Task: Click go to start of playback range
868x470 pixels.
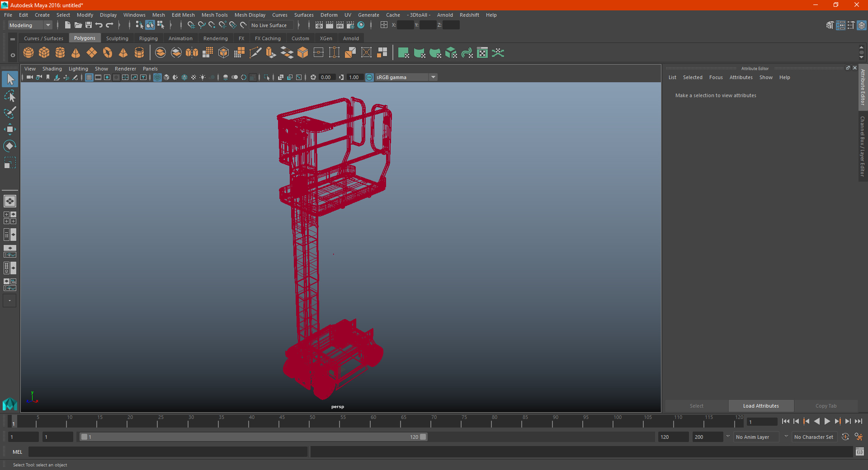Action: click(786, 421)
